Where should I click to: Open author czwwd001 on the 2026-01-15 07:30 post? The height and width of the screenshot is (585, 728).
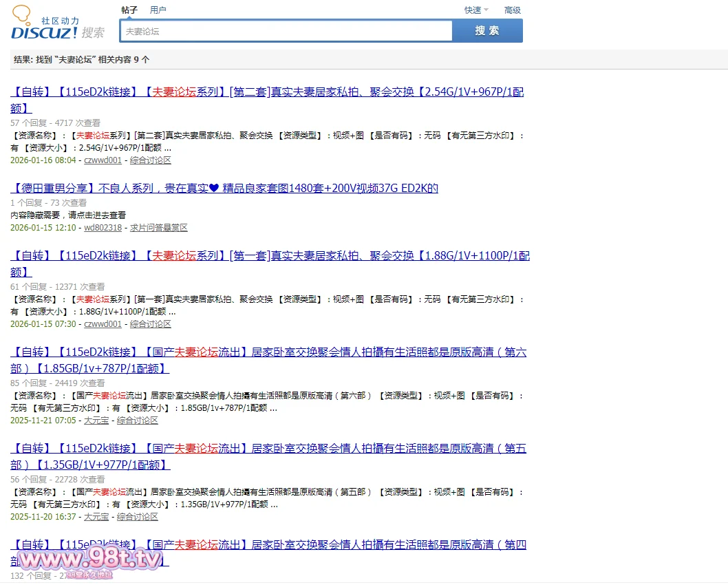[103, 324]
